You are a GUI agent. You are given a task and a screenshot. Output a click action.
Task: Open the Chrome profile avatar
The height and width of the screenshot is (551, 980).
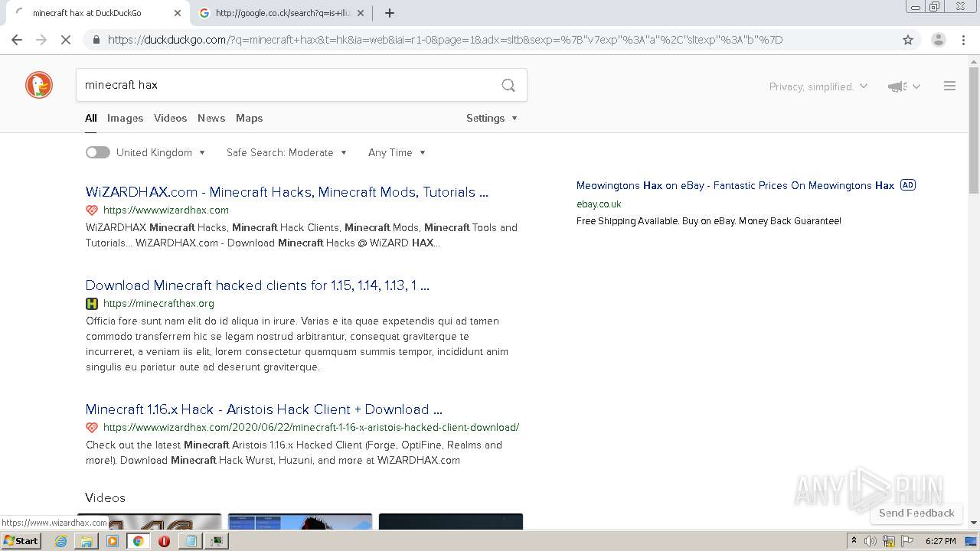pyautogui.click(x=938, y=40)
